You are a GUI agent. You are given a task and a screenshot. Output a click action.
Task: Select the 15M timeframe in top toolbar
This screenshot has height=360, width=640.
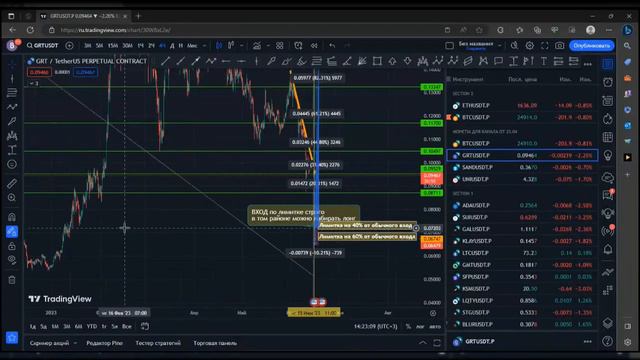(113, 46)
